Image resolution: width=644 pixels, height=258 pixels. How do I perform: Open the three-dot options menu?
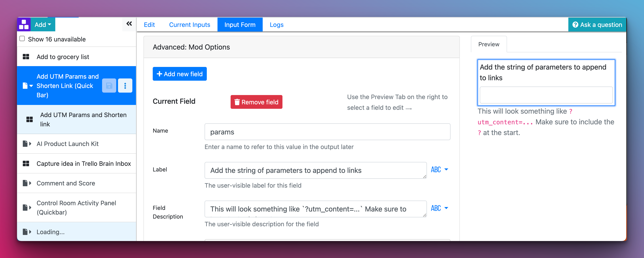coord(125,86)
